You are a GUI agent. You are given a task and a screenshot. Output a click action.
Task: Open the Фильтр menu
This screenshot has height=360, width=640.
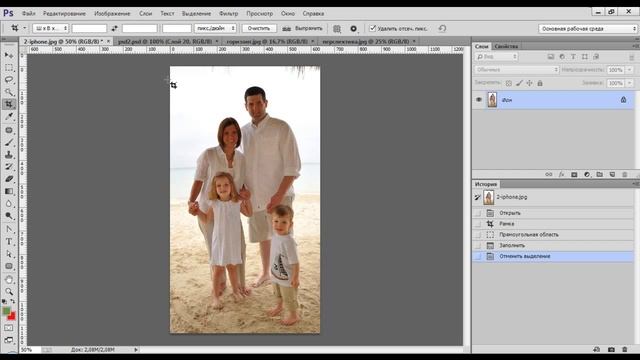click(228, 13)
